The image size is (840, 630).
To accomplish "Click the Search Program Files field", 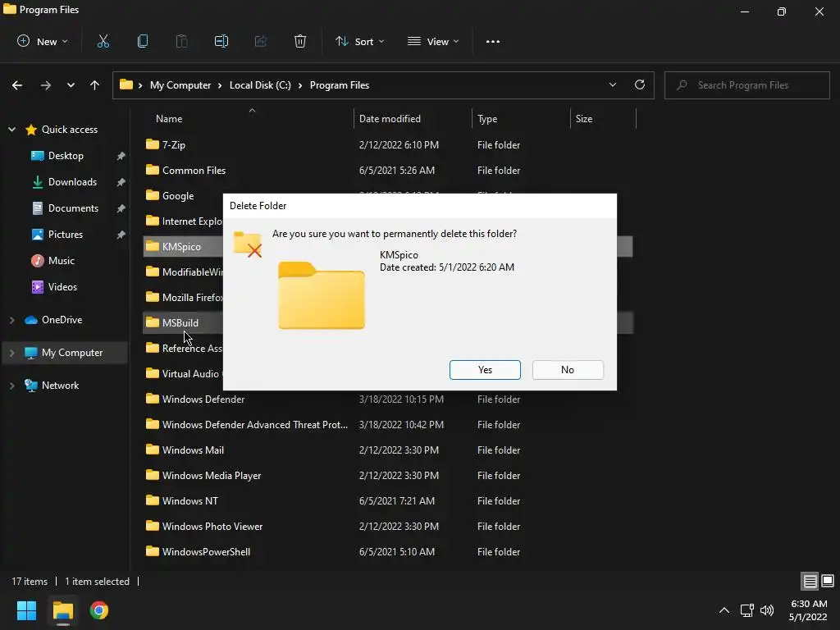I will point(746,85).
